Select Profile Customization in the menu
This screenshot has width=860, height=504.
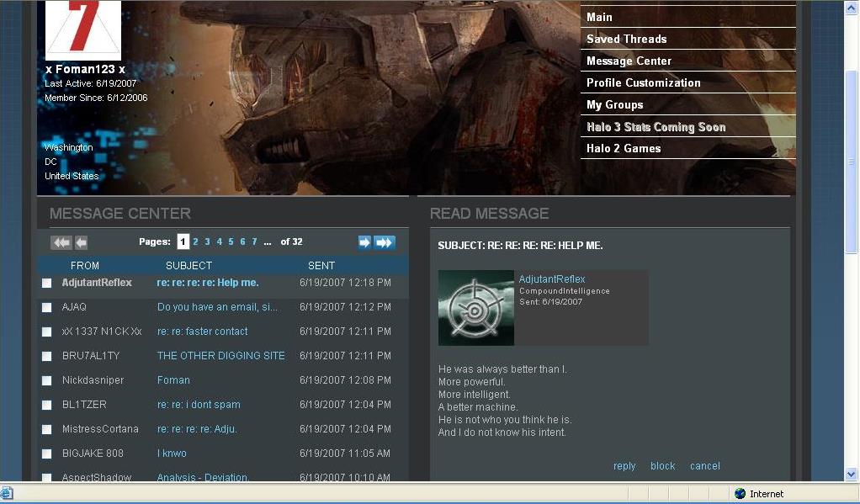point(643,82)
